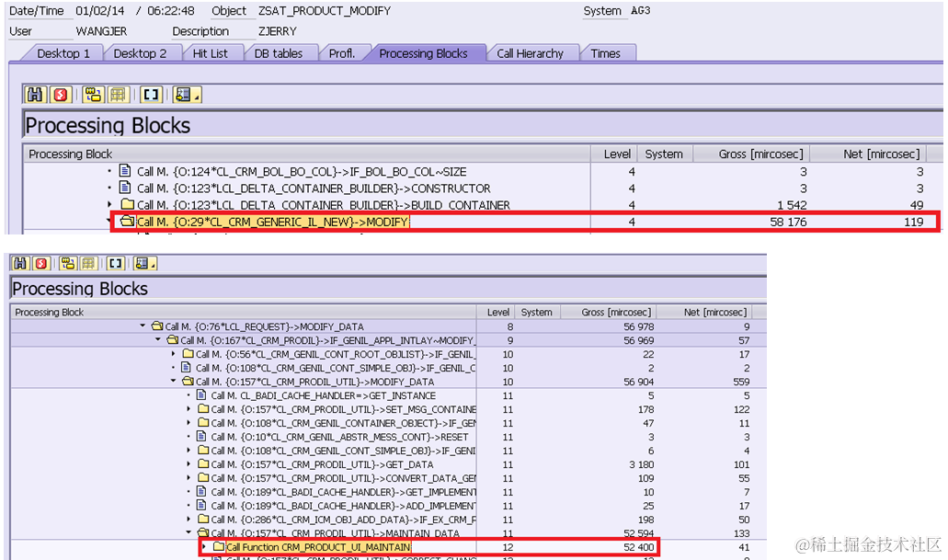Click the brackets icon in the lower panel toolbar
This screenshot has width=948, height=560.
[116, 264]
